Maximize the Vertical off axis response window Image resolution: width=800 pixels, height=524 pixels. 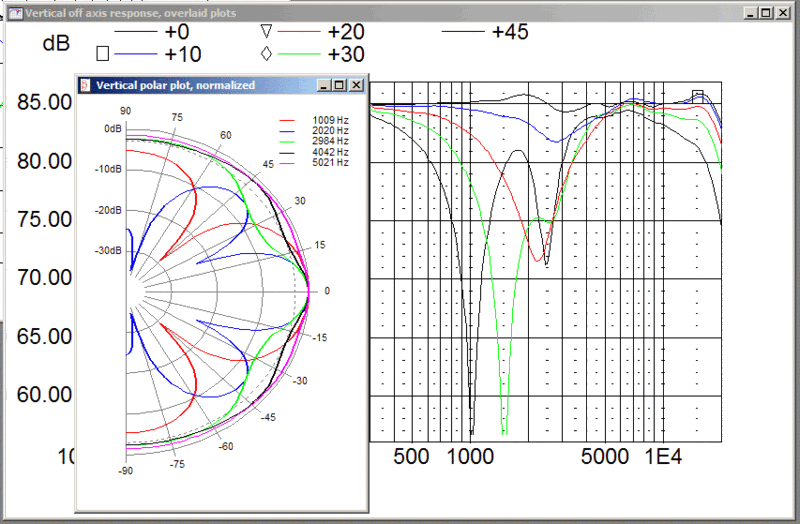point(766,13)
